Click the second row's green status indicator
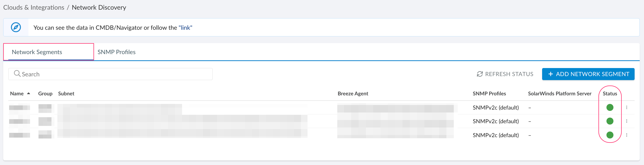The height and width of the screenshot is (165, 644). tap(610, 121)
